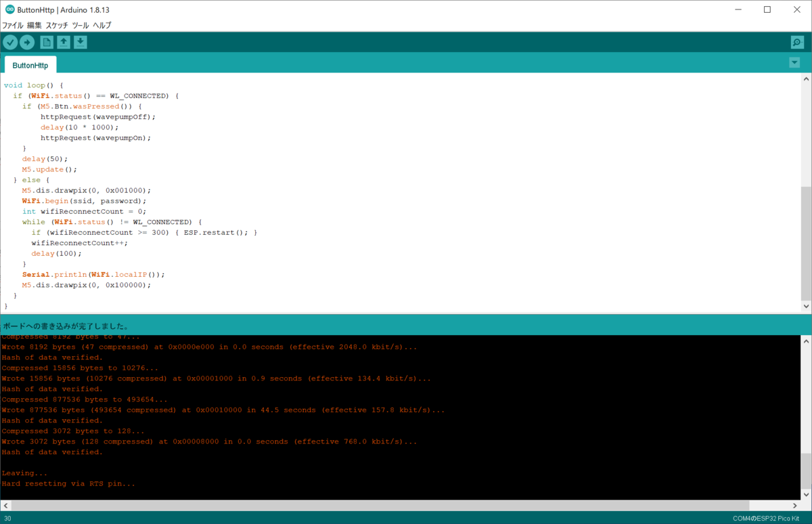Click the line 'void loop() {'
Viewport: 812px width, 524px height.
pyautogui.click(x=33, y=85)
